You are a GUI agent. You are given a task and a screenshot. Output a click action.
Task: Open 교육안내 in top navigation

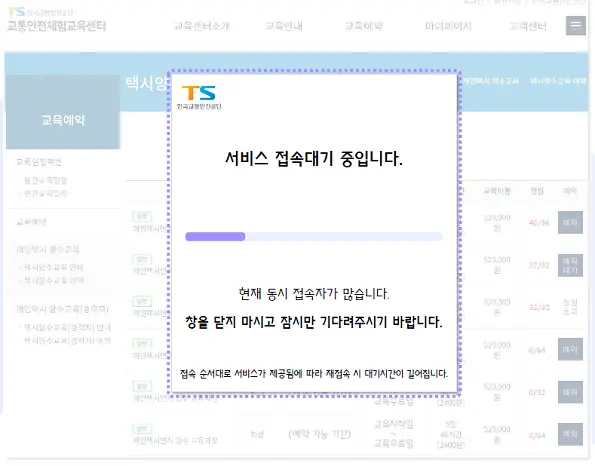284,26
